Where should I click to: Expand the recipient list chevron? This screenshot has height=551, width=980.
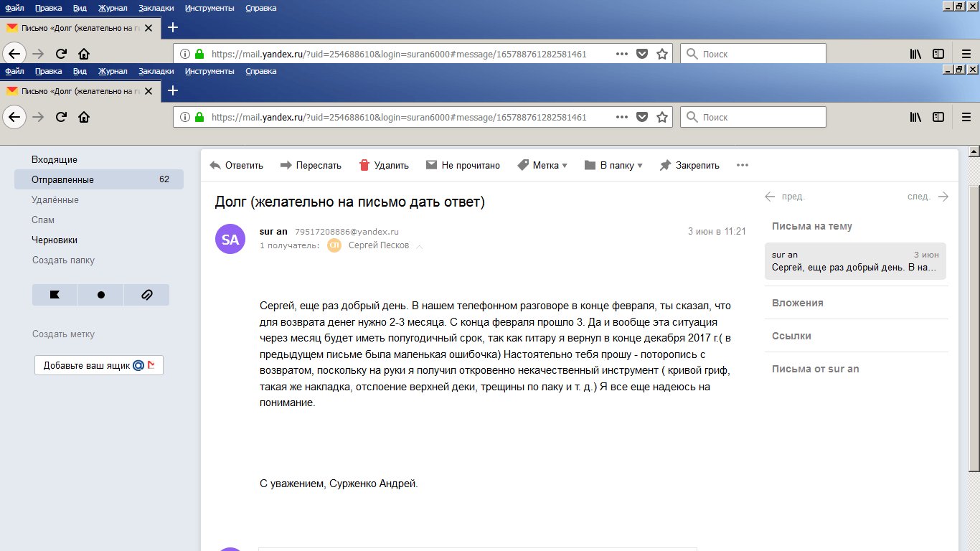(x=420, y=246)
